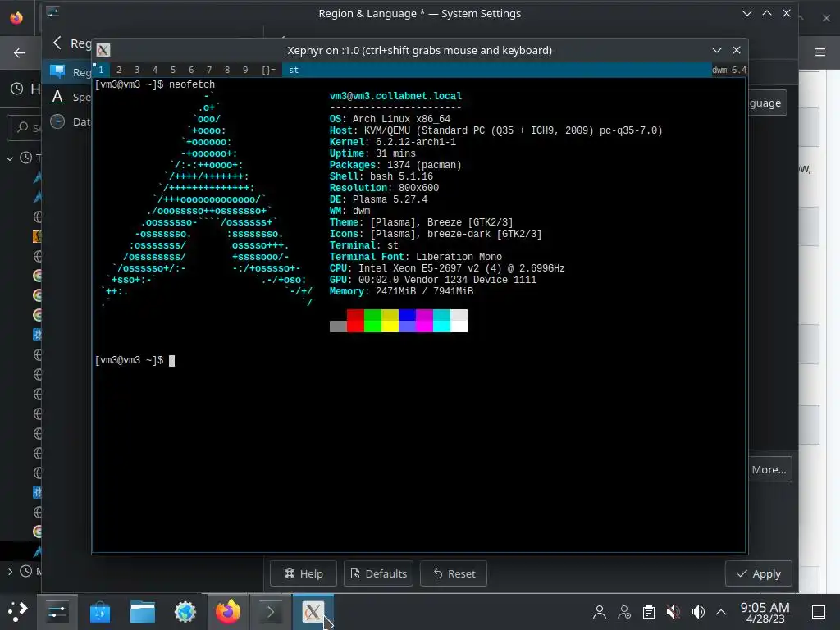Switch to dwm tag 6

pyautogui.click(x=191, y=71)
